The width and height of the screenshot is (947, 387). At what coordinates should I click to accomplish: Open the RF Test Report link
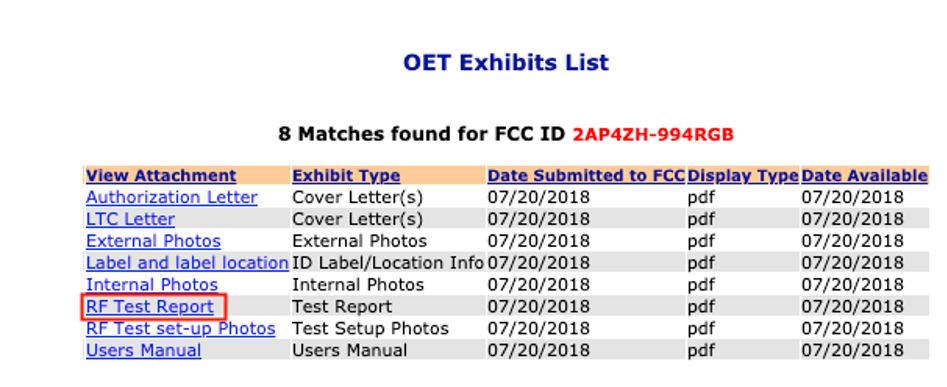tap(150, 307)
